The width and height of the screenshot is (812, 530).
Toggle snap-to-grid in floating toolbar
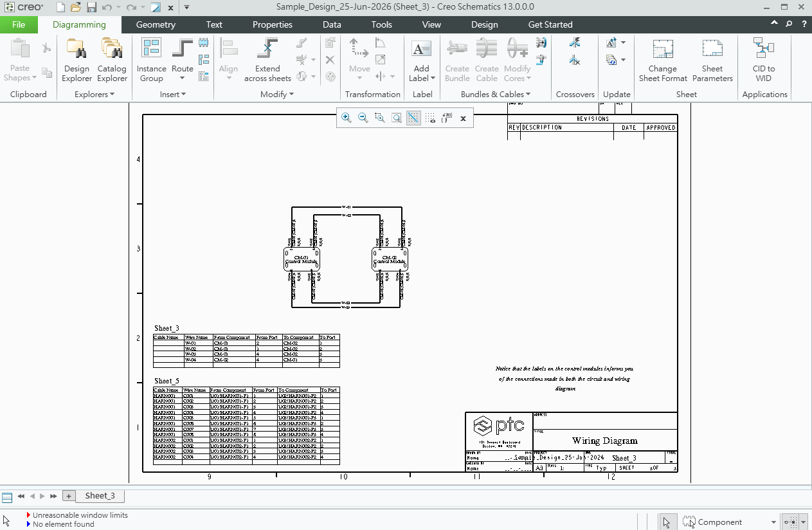[x=413, y=118]
